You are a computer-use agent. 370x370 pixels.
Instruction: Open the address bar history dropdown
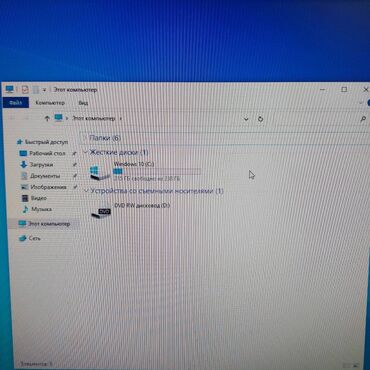246,119
